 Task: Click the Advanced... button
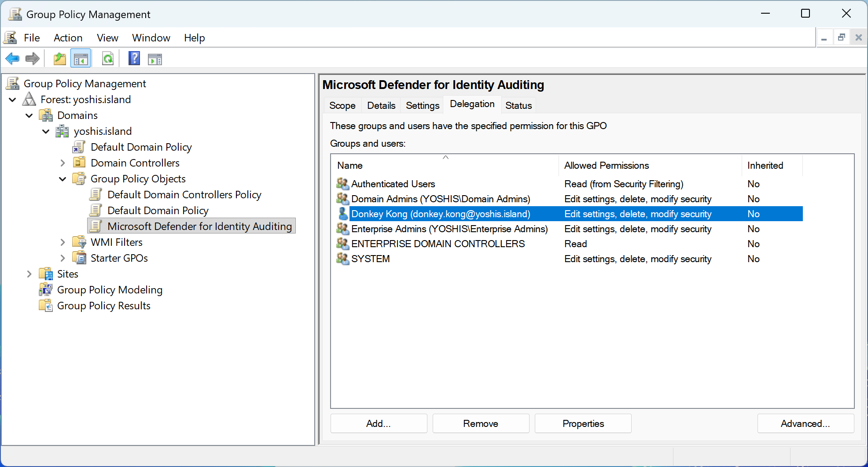coord(805,423)
